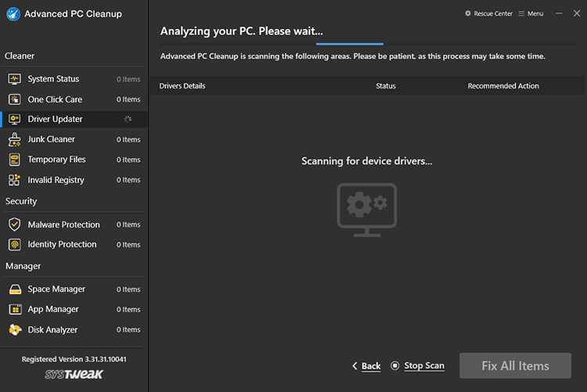Open the Rescue Center

pos(489,13)
